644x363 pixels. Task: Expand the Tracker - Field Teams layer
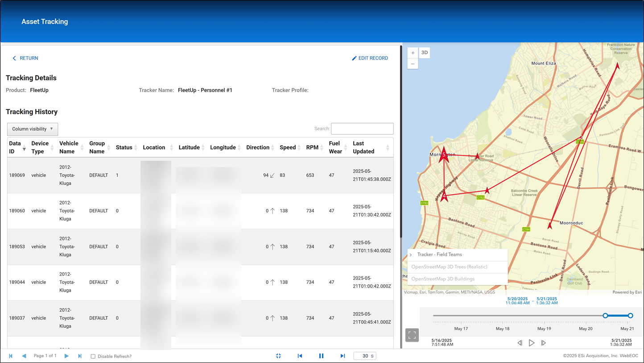(410, 255)
